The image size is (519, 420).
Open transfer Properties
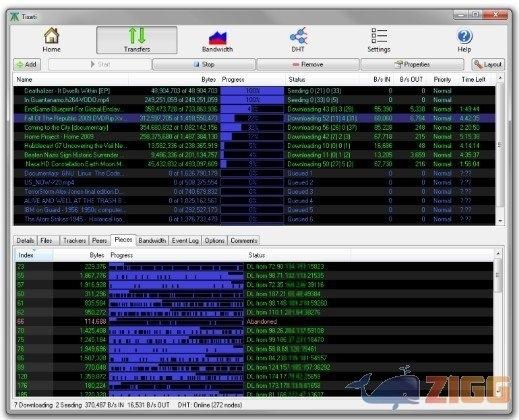point(412,64)
